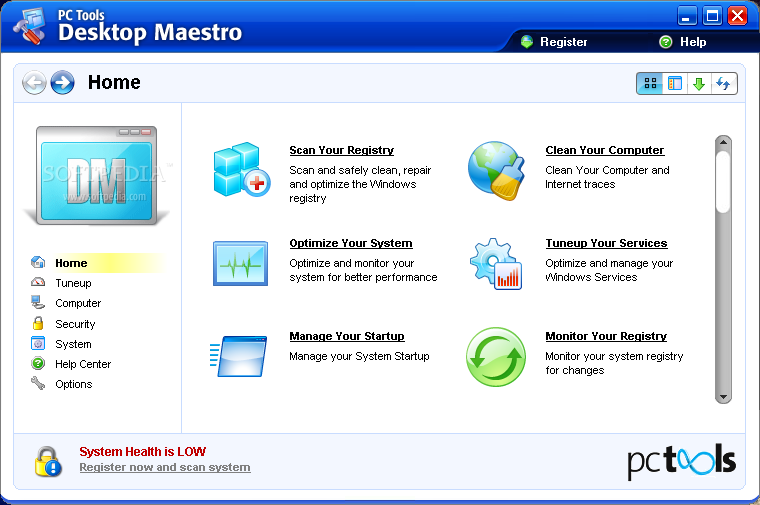760x505 pixels.
Task: Click the gear window icon beside System
Action: pos(38,343)
